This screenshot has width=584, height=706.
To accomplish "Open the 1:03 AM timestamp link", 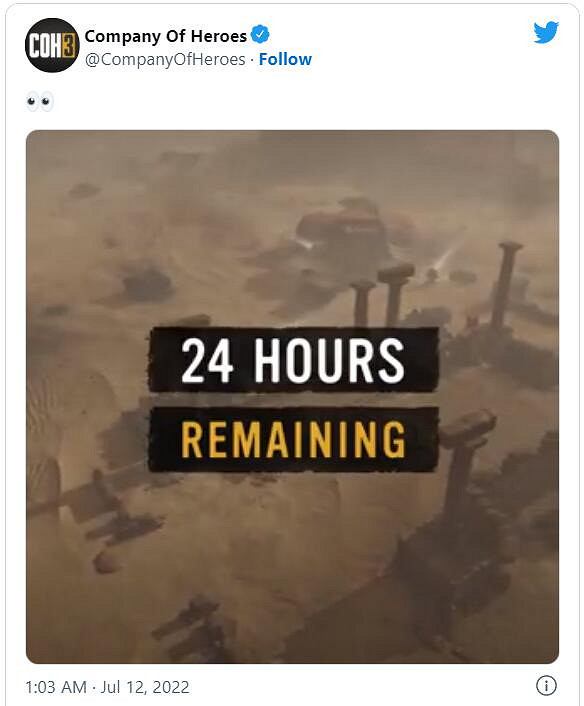I will tap(56, 687).
